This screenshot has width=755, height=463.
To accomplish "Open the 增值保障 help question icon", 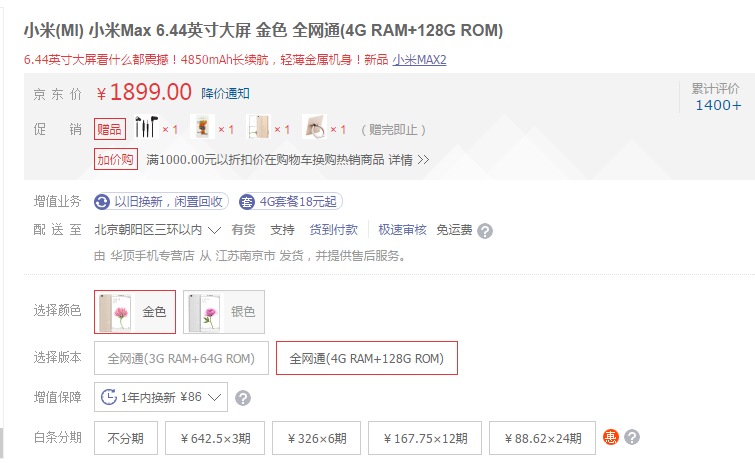I will click(x=243, y=398).
